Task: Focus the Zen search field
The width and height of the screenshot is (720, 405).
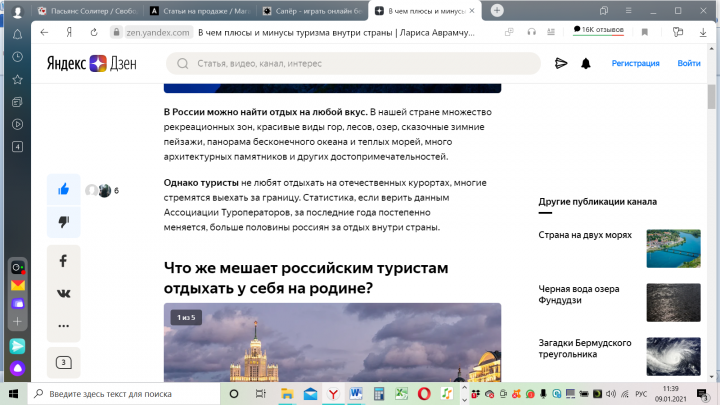Action: [x=353, y=63]
